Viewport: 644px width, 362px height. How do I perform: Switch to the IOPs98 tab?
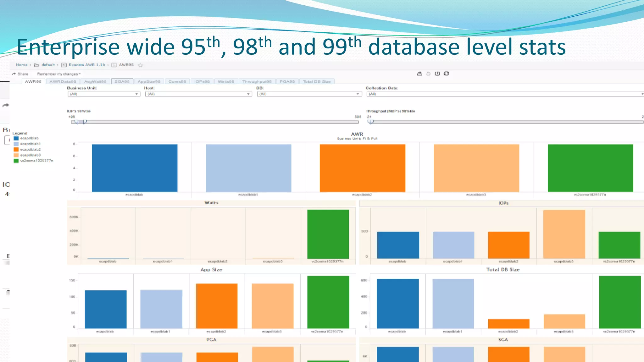pyautogui.click(x=202, y=81)
